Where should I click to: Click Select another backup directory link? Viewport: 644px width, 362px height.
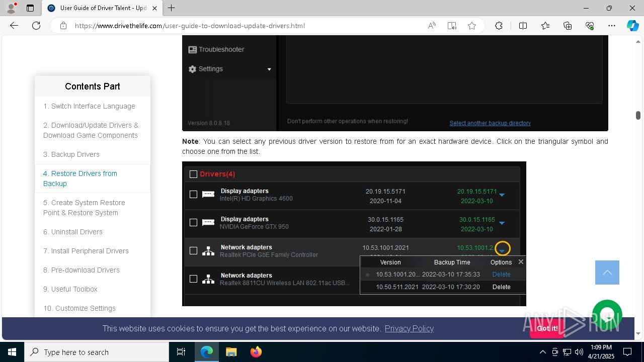(490, 123)
